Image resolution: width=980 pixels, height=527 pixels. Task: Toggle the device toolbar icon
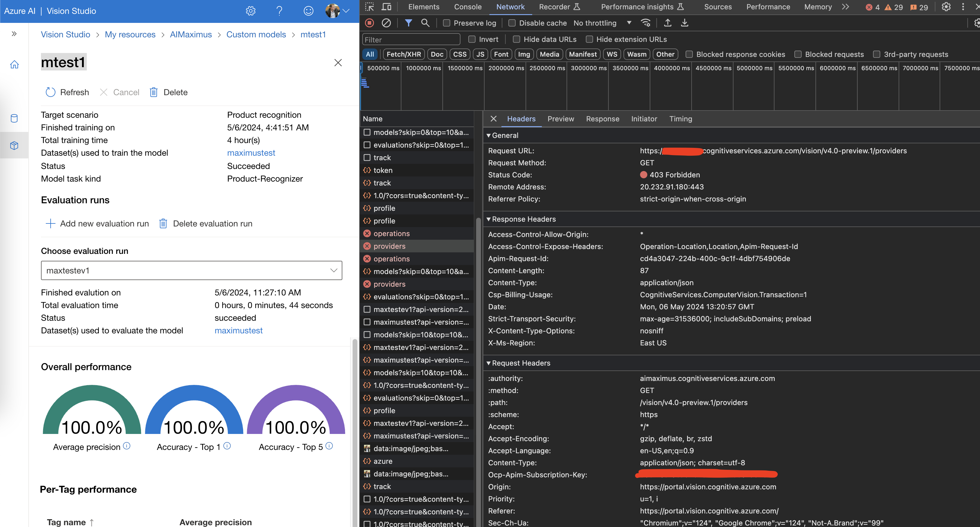pyautogui.click(x=387, y=7)
